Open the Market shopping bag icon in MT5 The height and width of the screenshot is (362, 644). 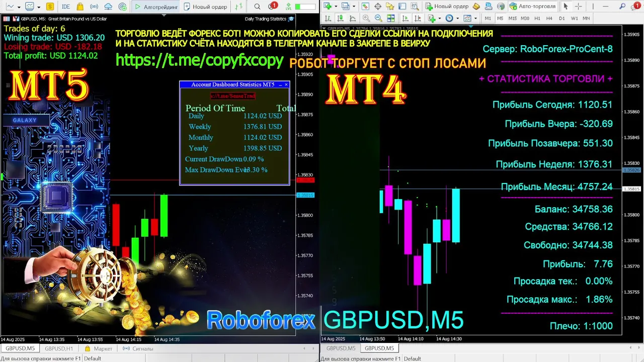coord(80,7)
